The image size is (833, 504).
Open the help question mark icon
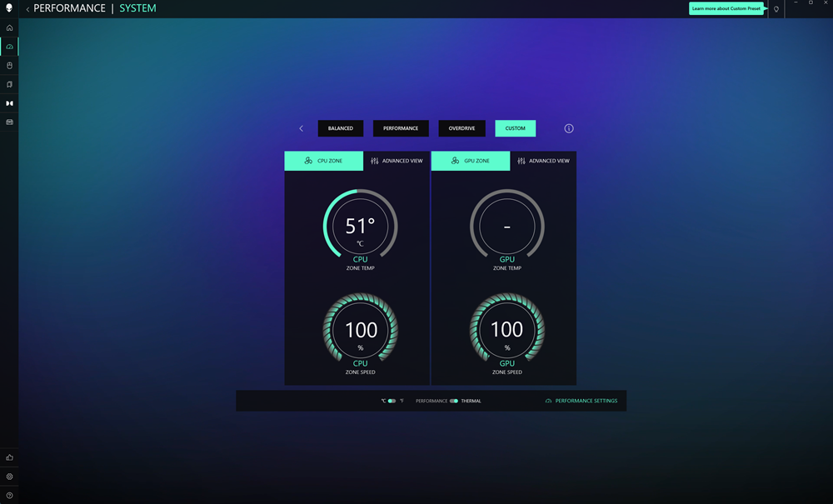point(9,495)
